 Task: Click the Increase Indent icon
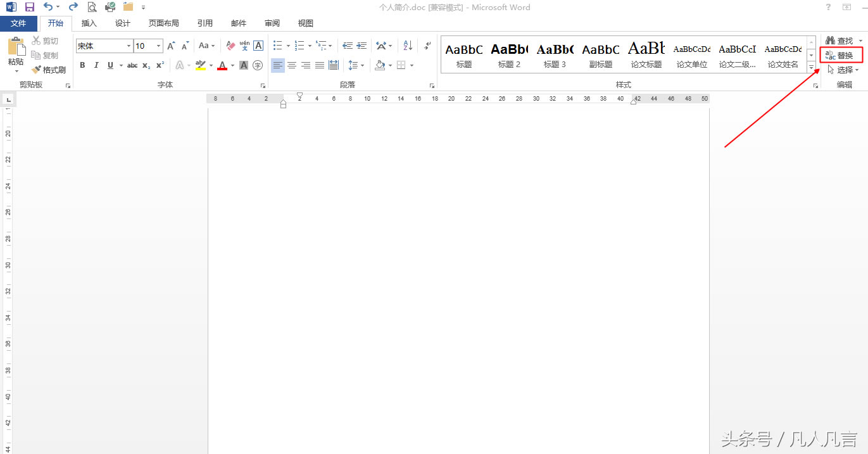coord(362,46)
